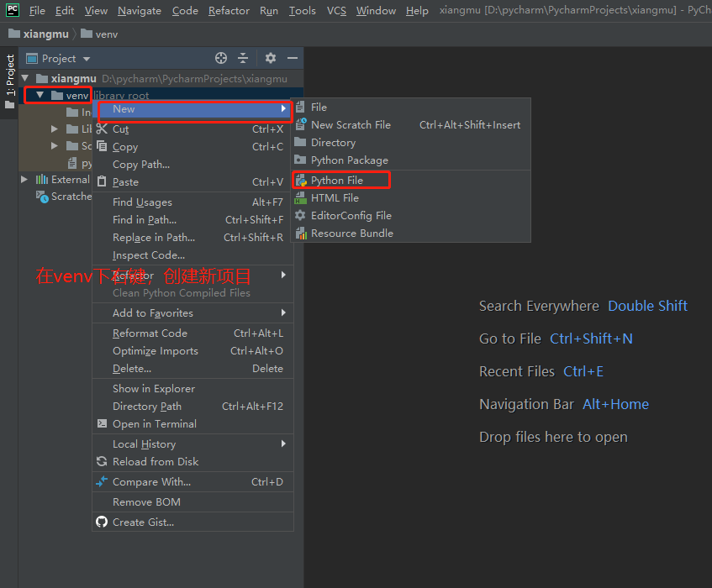
Task: Click the Paste clipboard icon
Action: [x=103, y=182]
